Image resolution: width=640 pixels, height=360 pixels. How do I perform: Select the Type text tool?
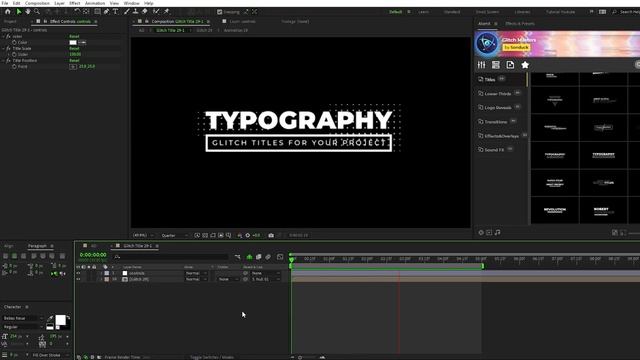[116, 12]
